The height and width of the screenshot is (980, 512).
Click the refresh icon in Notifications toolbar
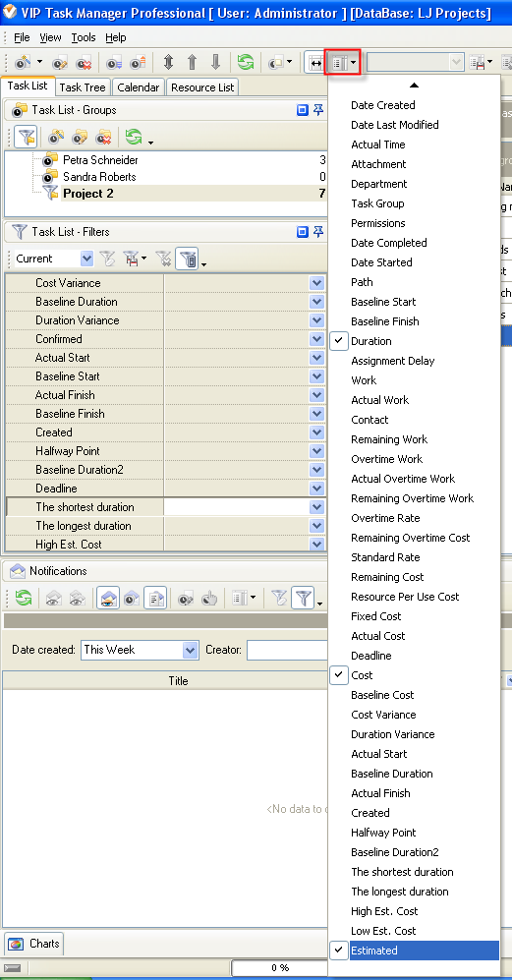(x=24, y=599)
